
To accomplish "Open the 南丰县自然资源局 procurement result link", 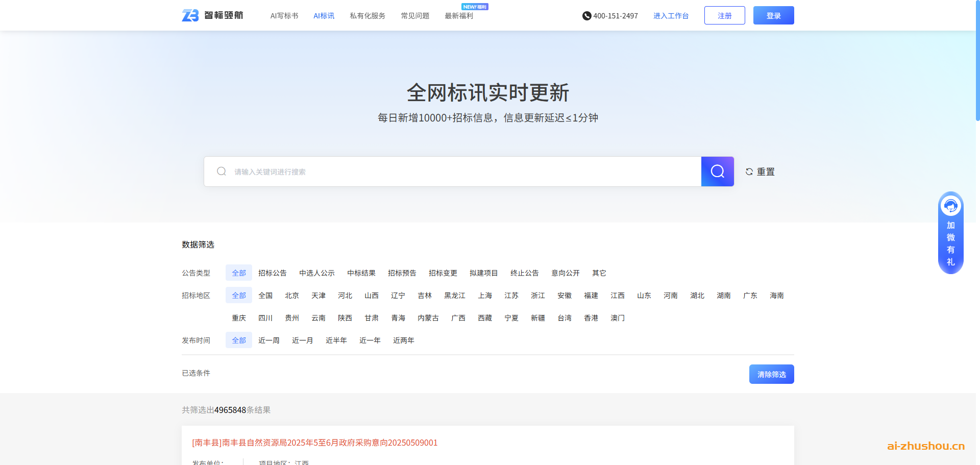I will [314, 443].
